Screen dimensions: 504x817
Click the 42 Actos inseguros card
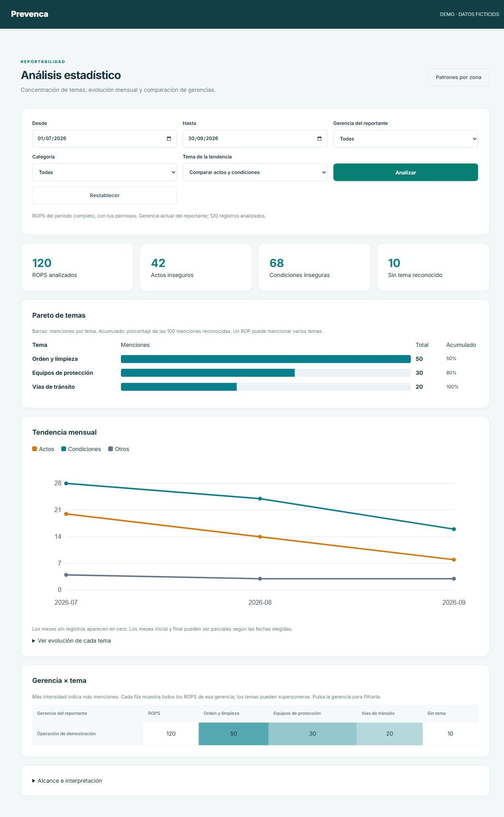tap(196, 267)
